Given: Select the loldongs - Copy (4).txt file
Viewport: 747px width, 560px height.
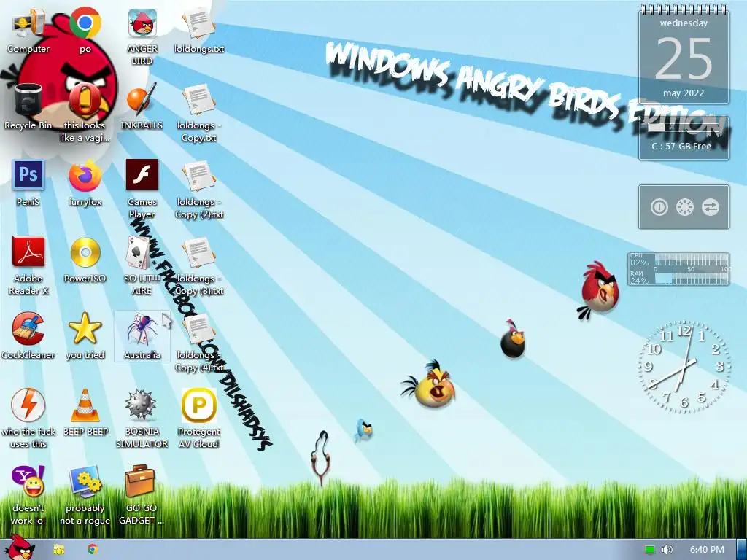Looking at the screenshot, I should tap(199, 343).
